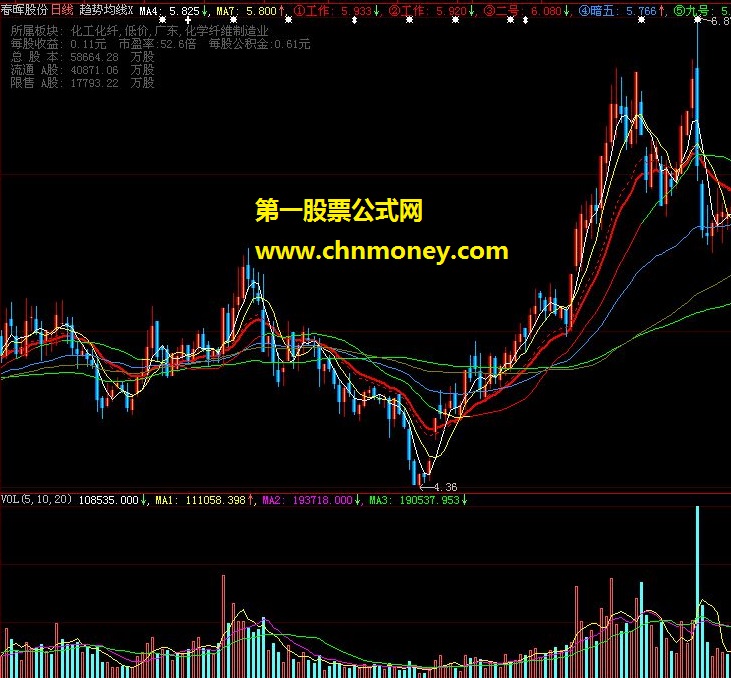Click the MA7 value 5.800
Screen dimensions: 731x678
coord(261,11)
